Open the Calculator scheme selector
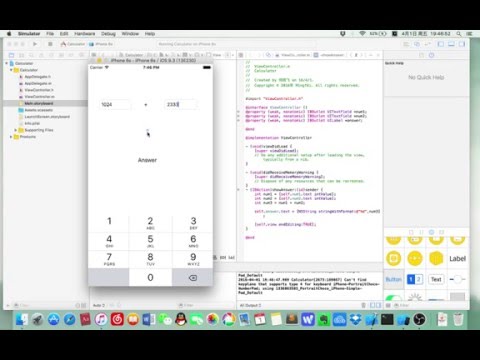480x360 pixels. [73, 44]
